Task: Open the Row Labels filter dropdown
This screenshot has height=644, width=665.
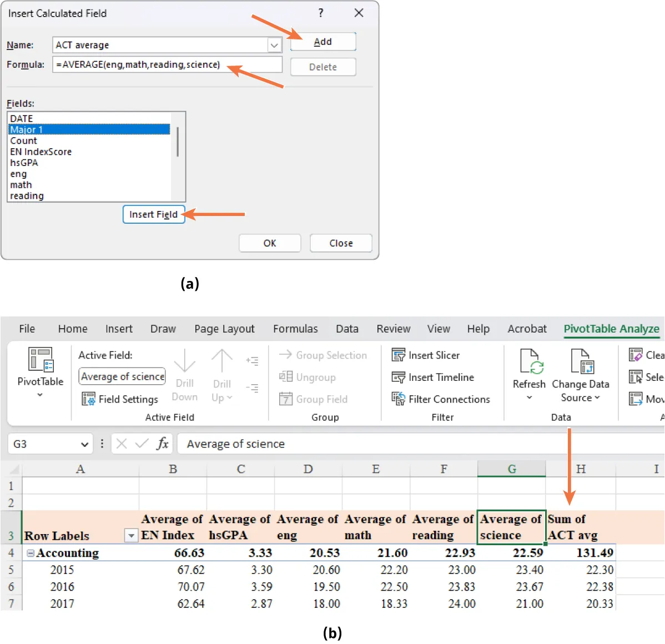Action: point(131,536)
